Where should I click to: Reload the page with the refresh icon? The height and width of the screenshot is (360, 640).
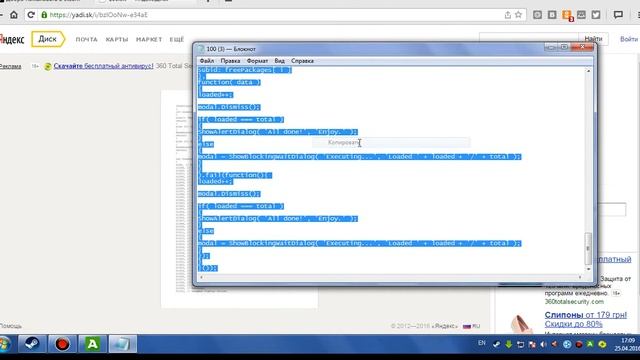tap(31, 15)
